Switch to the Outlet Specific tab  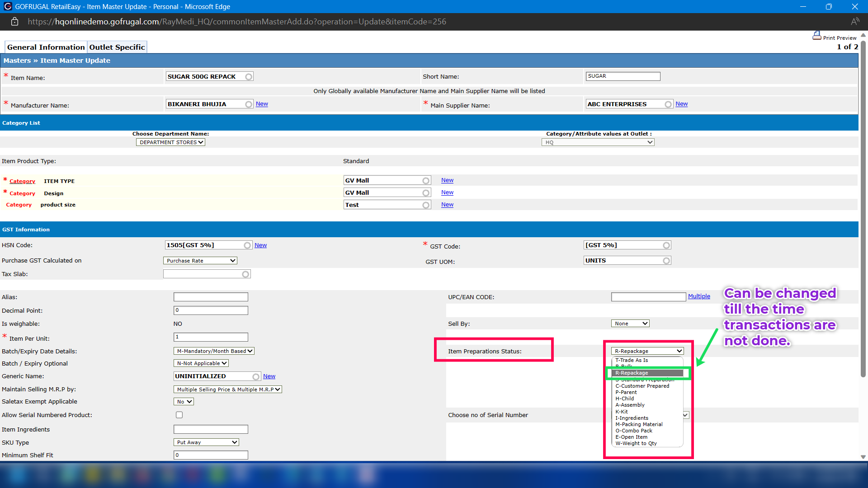[117, 47]
